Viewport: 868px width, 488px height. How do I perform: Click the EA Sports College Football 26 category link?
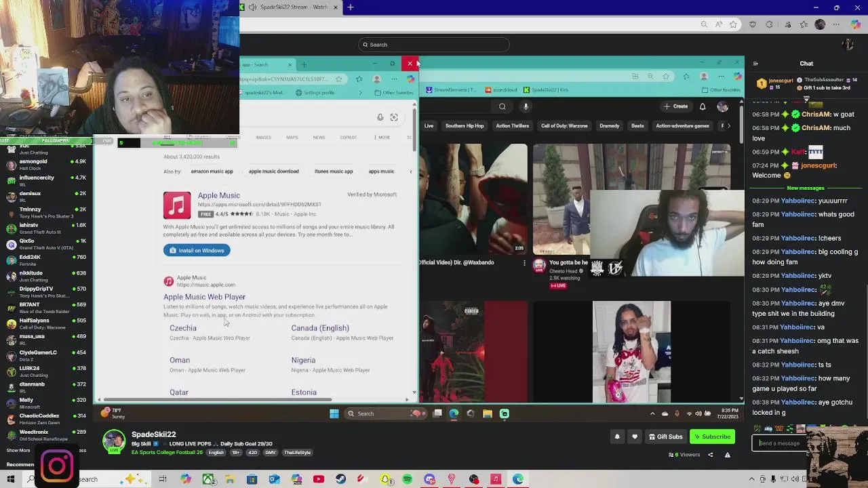coord(167,453)
